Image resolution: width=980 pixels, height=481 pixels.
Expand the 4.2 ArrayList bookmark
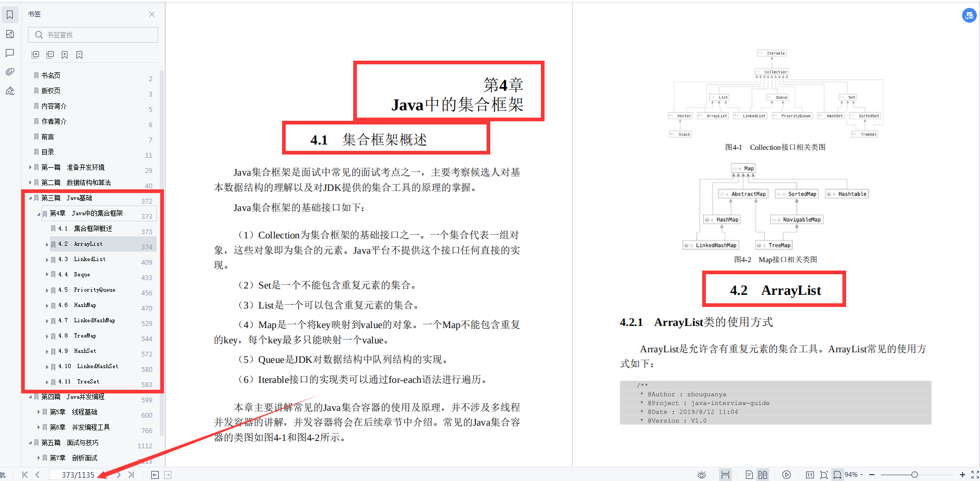(47, 244)
